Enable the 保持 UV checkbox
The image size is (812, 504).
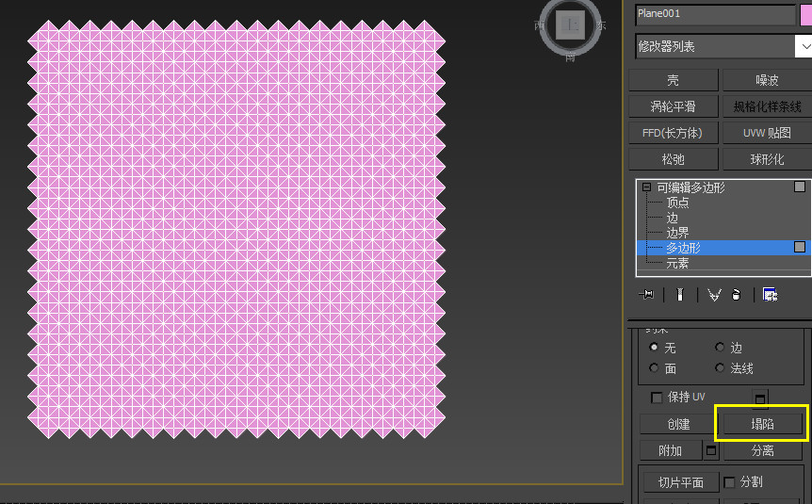click(657, 398)
